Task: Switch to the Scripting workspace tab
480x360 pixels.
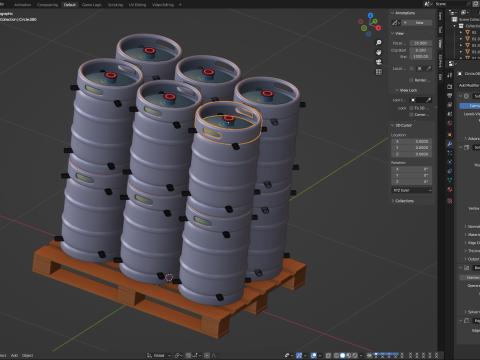Action: pyautogui.click(x=115, y=5)
